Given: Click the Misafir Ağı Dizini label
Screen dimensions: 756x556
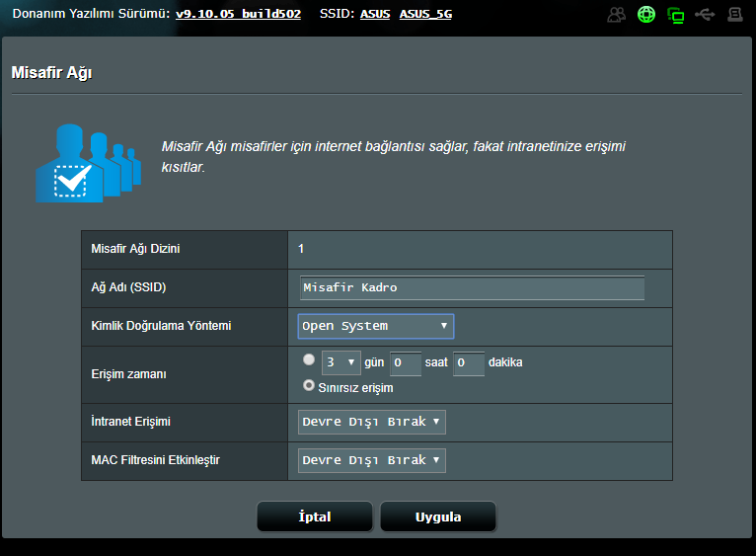Looking at the screenshot, I should 135,249.
